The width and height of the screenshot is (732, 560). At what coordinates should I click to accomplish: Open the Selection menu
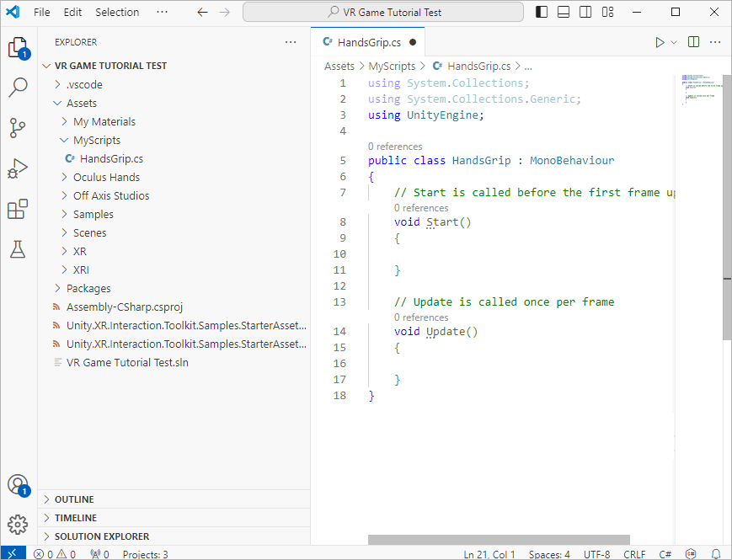(117, 13)
